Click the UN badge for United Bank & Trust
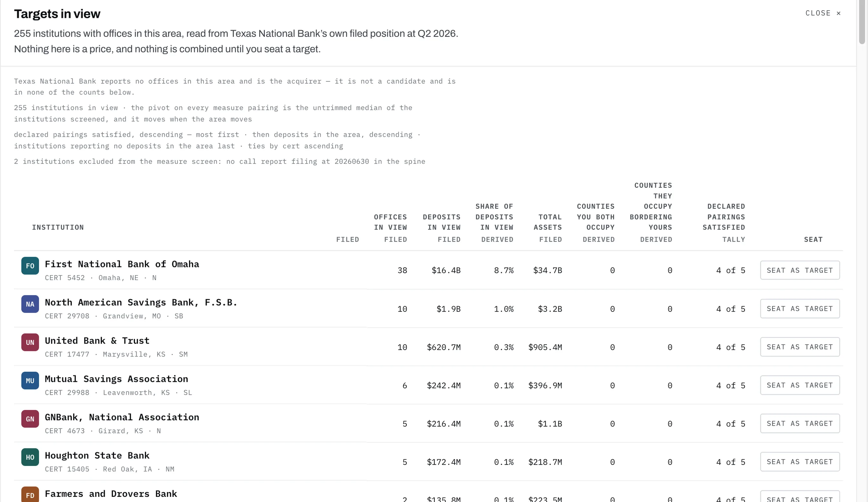868x502 pixels. tap(30, 342)
